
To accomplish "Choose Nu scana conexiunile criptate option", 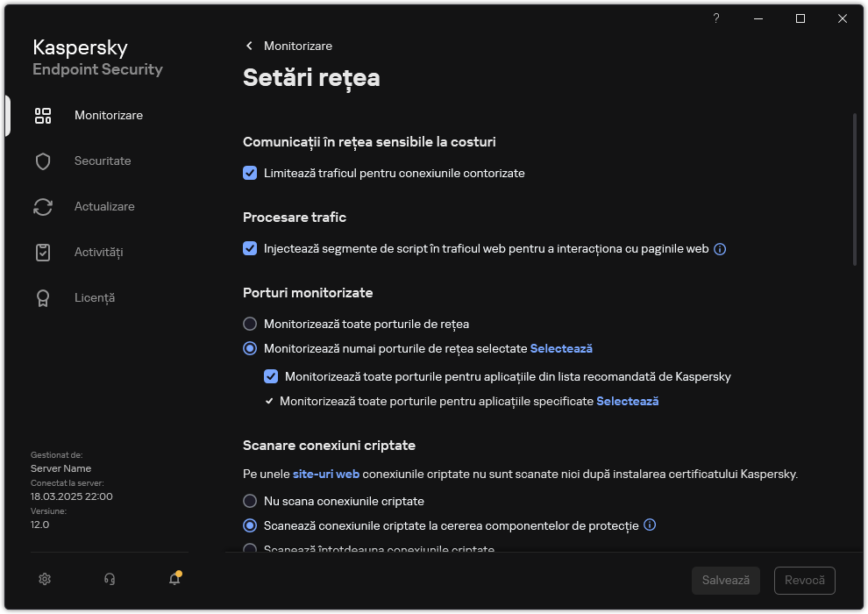I will click(250, 501).
